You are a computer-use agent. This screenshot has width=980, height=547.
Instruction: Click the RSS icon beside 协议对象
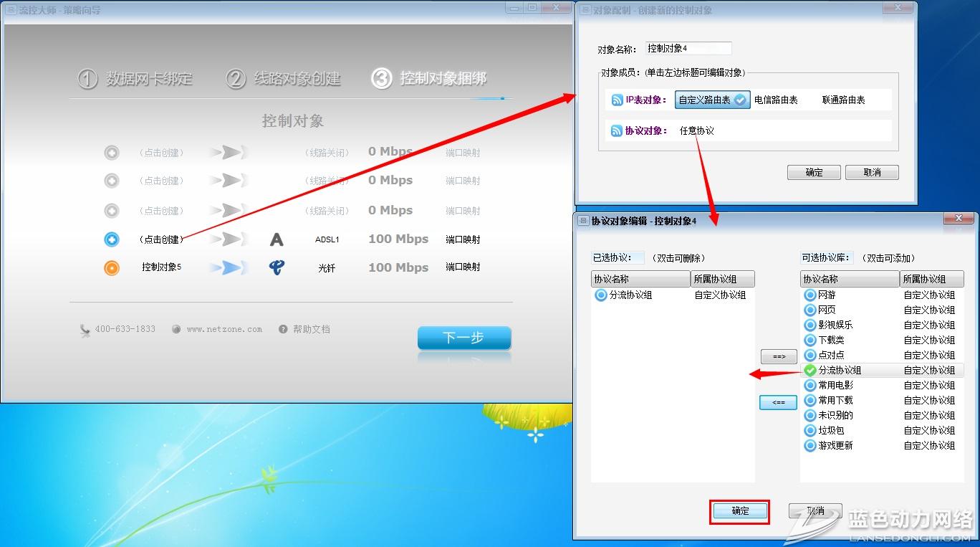click(x=616, y=130)
